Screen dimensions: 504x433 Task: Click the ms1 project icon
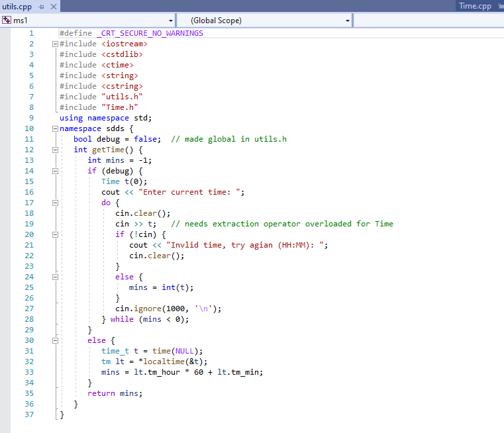(7, 21)
